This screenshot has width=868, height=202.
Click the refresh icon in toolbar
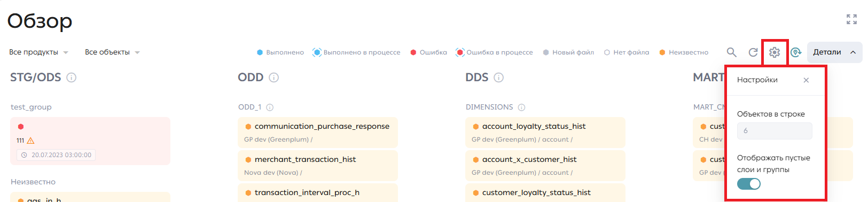coord(753,52)
